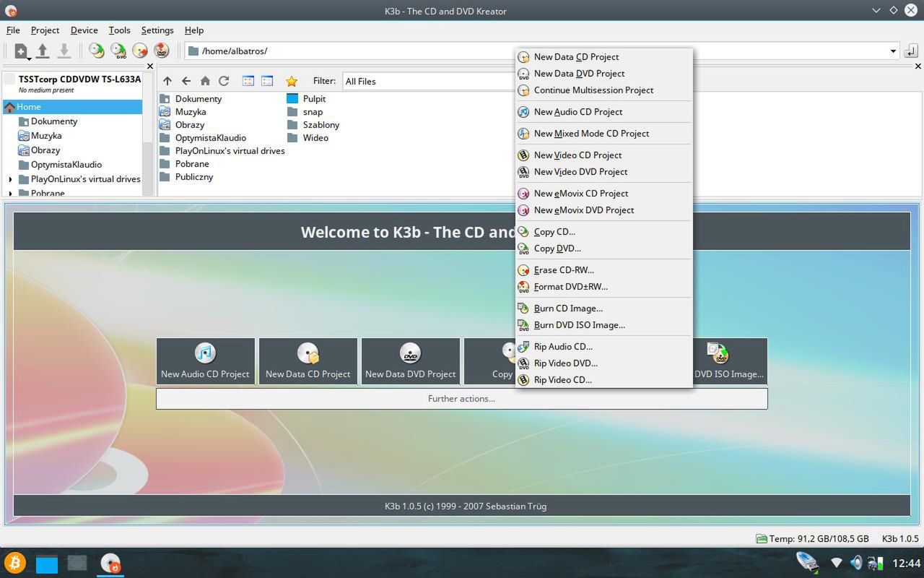Click the volume speaker tray icon
The image size is (924, 578).
coord(856,563)
